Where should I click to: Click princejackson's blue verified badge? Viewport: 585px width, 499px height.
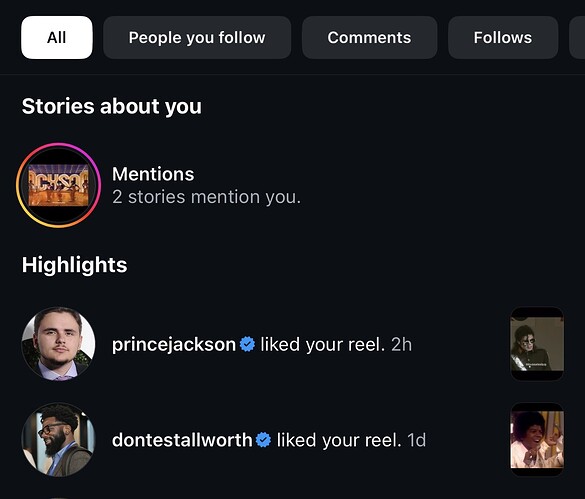pos(247,344)
